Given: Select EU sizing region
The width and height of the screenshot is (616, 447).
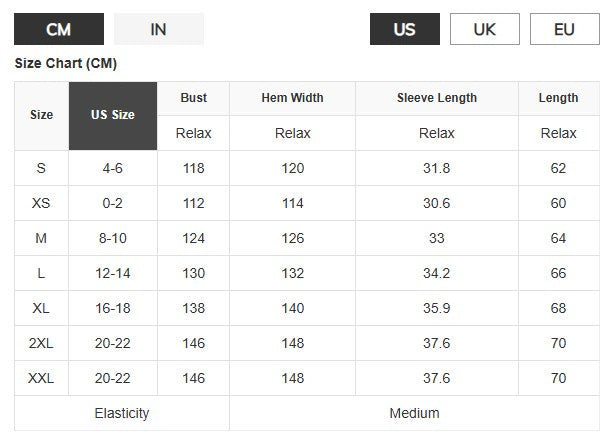Looking at the screenshot, I should (x=565, y=29).
